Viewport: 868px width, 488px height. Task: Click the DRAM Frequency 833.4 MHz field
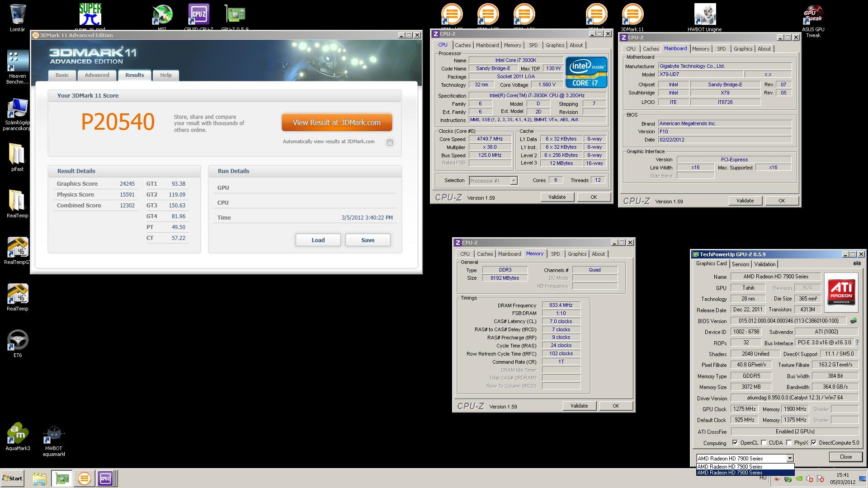pos(561,305)
